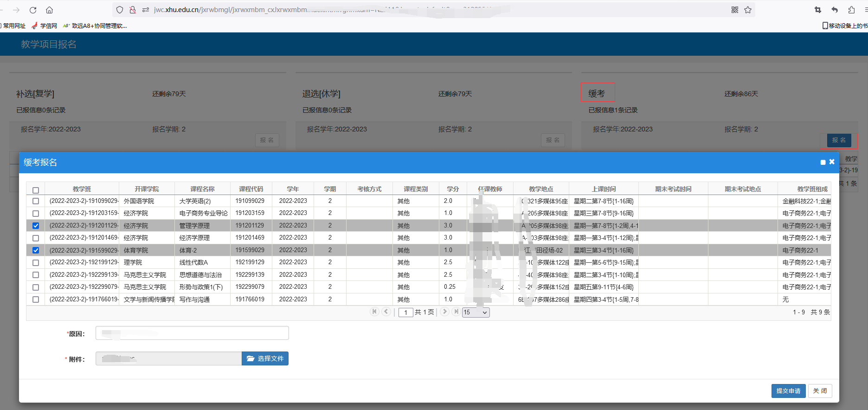
Task: Click the browser reload icon
Action: (x=33, y=10)
